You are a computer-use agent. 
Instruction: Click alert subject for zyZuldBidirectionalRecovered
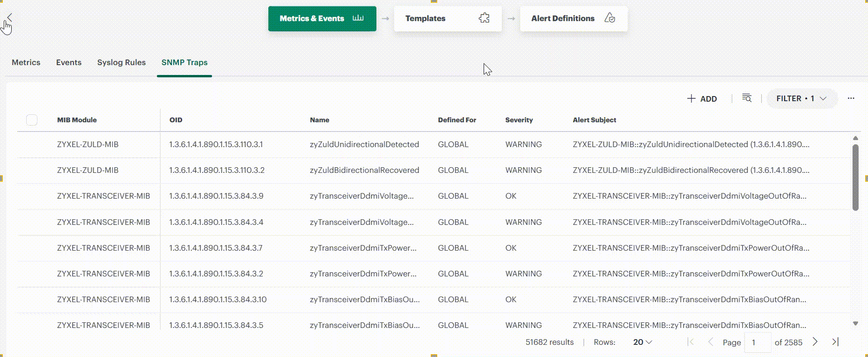691,170
